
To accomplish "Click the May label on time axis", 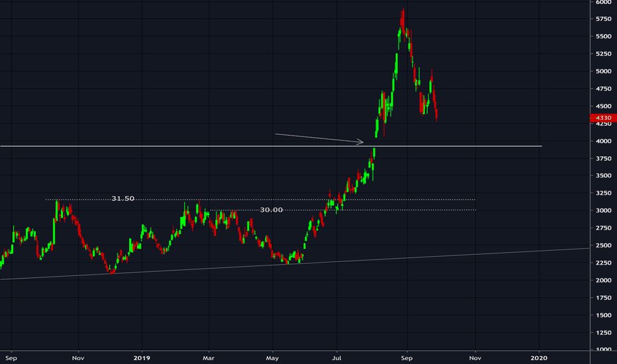I will pos(272,358).
